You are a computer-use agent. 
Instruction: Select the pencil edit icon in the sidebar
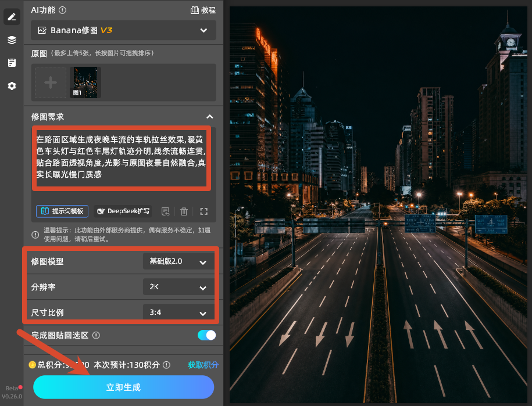[x=12, y=17]
